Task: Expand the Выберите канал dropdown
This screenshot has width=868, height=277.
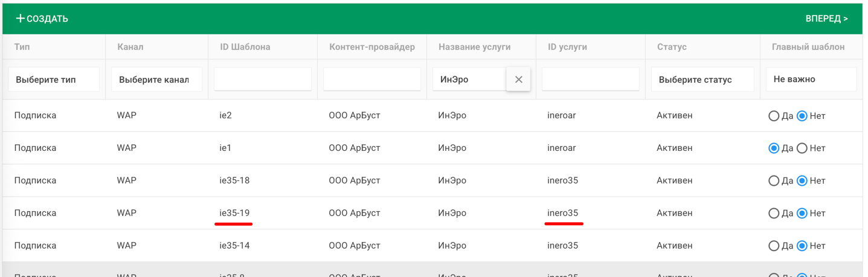Action: (156, 80)
